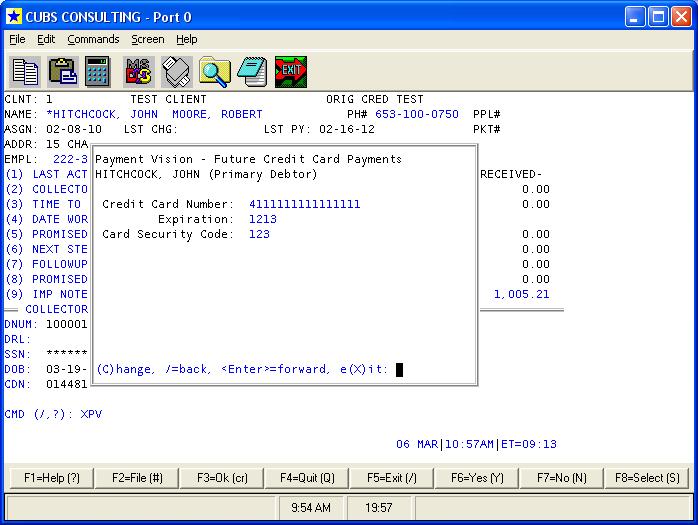Open the Commands menu
The image size is (698, 525).
coord(93,39)
